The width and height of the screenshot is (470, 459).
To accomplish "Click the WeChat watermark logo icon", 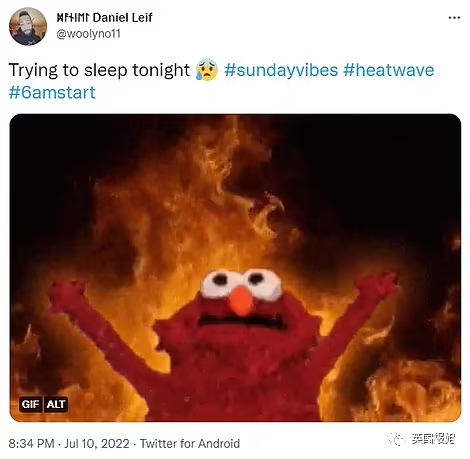I will click(x=396, y=439).
